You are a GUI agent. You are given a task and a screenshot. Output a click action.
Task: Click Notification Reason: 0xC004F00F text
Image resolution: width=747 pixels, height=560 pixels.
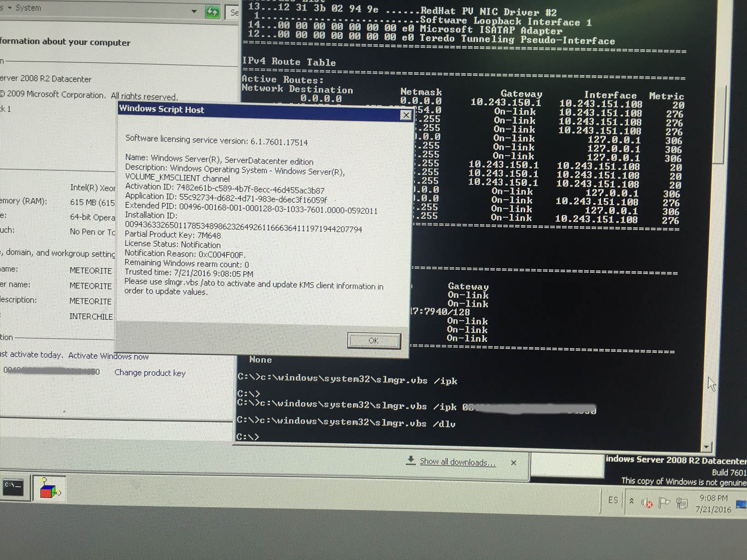point(185,254)
